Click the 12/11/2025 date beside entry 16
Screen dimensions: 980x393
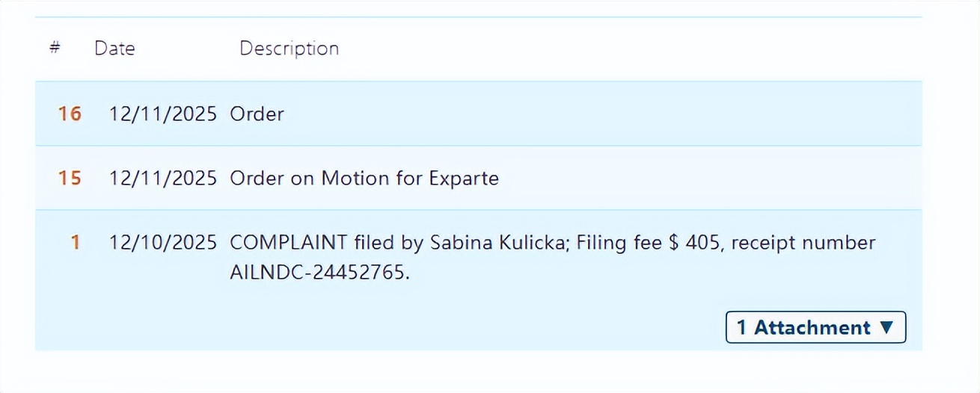[x=162, y=114]
